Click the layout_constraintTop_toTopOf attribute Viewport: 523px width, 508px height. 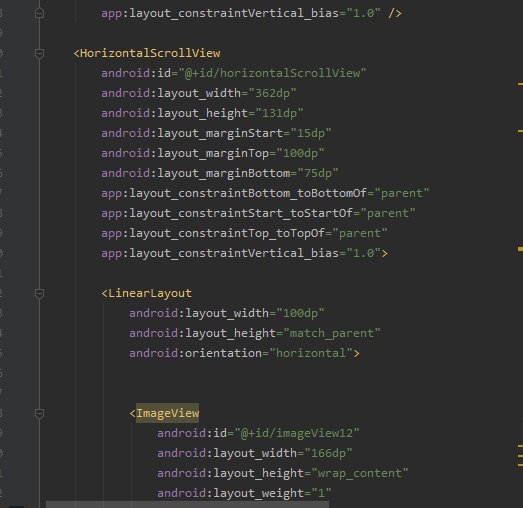pos(227,233)
